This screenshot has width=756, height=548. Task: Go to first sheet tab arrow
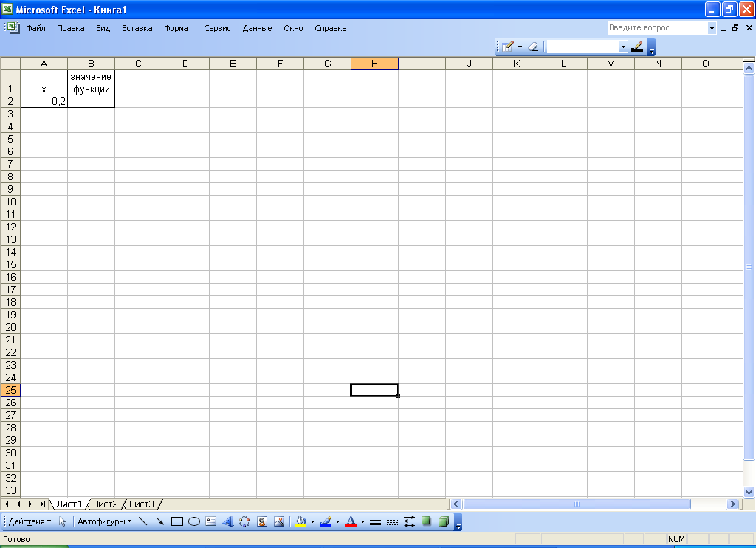point(6,504)
